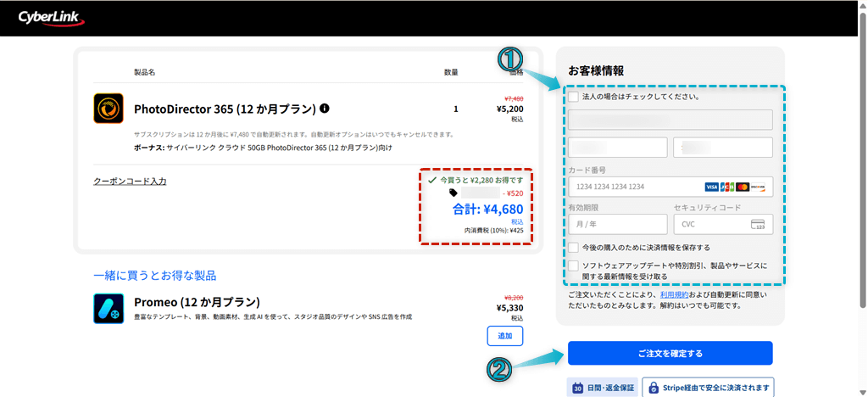This screenshot has height=397, width=868.
Task: Click the Discover card logo
Action: pos(758,187)
